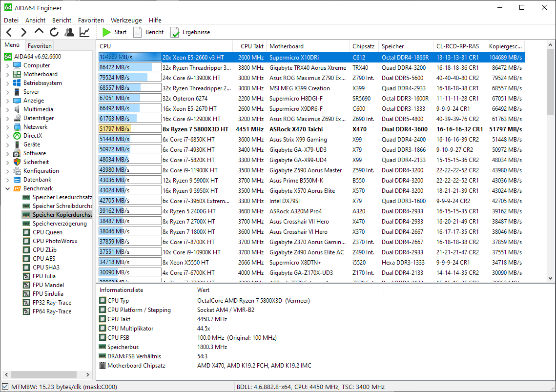
Task: Switch to the Menü tab
Action: coord(12,45)
